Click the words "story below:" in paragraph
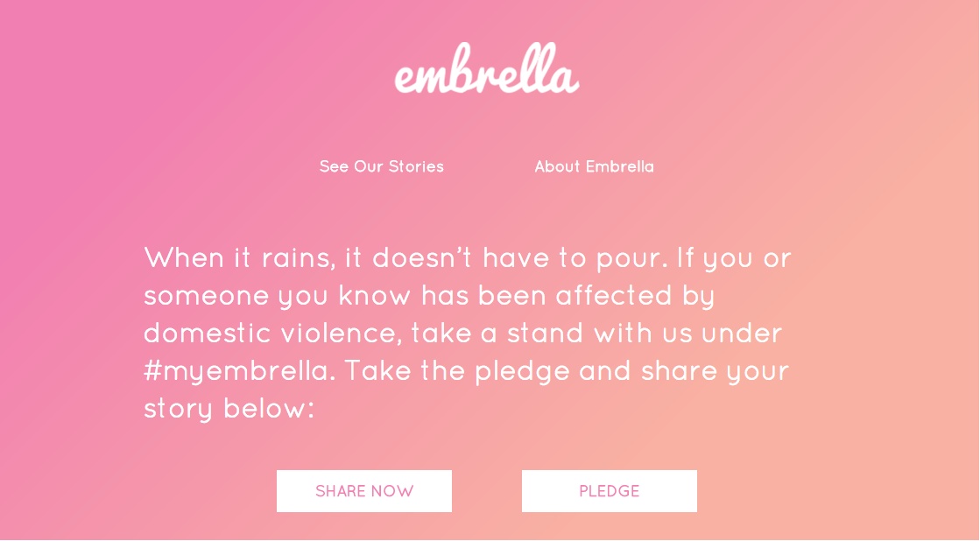Viewport: 980px width, 541px height. pos(229,409)
